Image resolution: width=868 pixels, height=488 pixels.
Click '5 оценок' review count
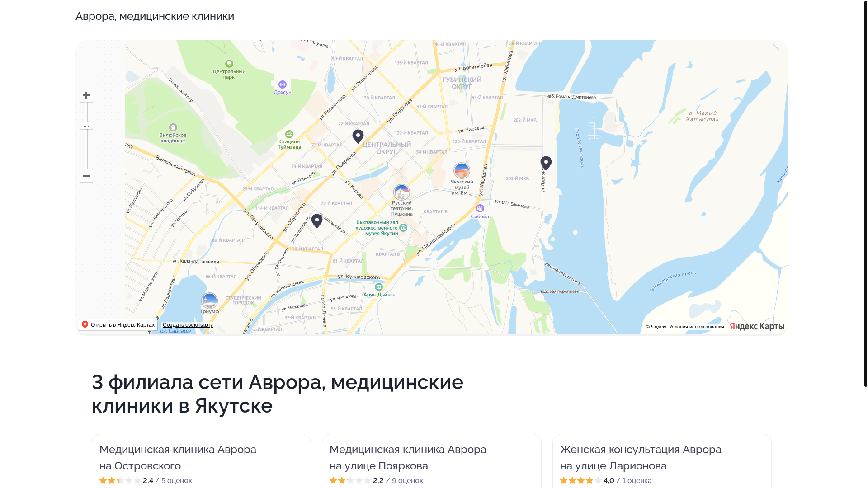pos(176,480)
